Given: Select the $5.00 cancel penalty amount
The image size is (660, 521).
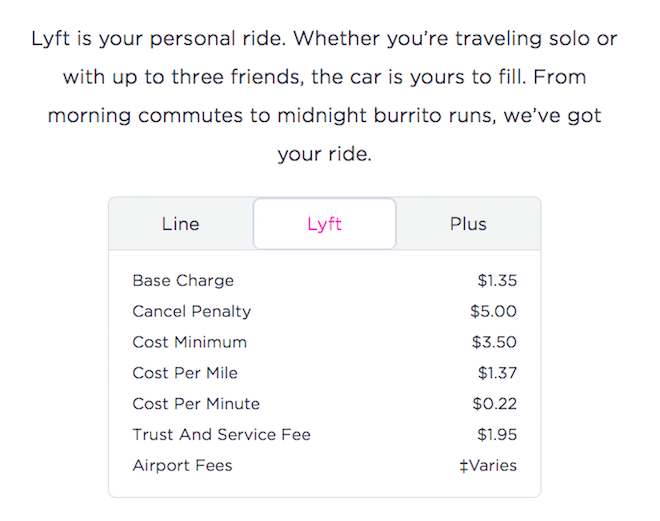Looking at the screenshot, I should [x=494, y=312].
